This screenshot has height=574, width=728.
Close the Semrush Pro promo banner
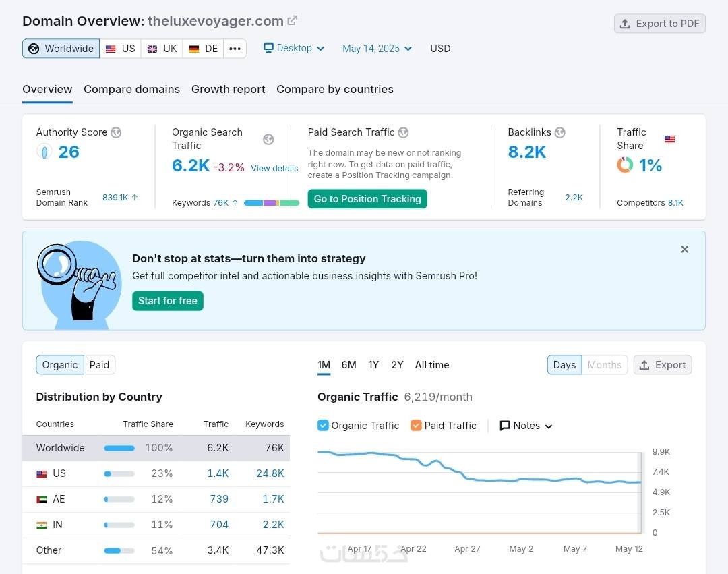tap(684, 250)
